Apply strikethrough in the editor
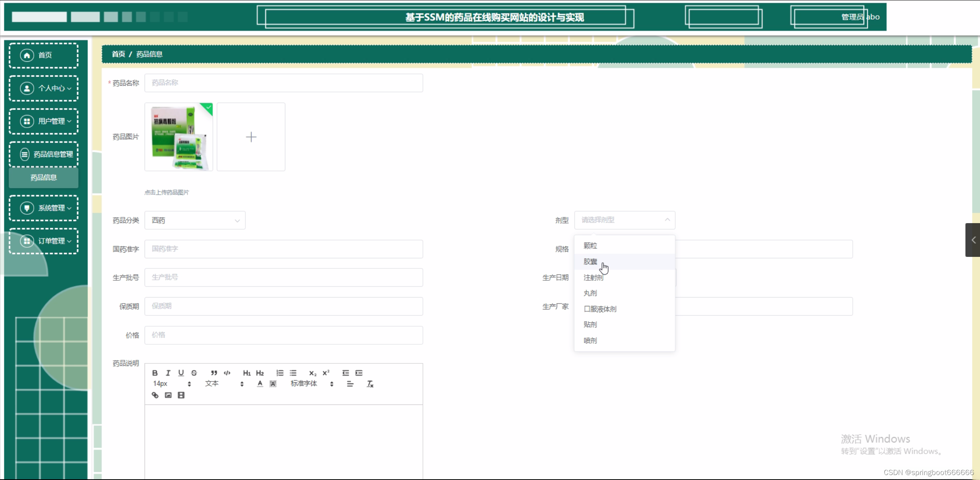The height and width of the screenshot is (480, 980). point(194,373)
